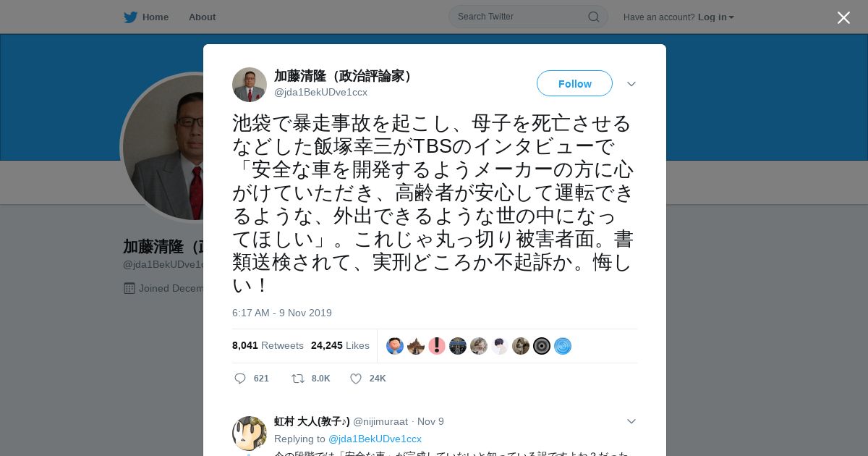Open the About menu item
The height and width of the screenshot is (456, 868).
[x=202, y=17]
